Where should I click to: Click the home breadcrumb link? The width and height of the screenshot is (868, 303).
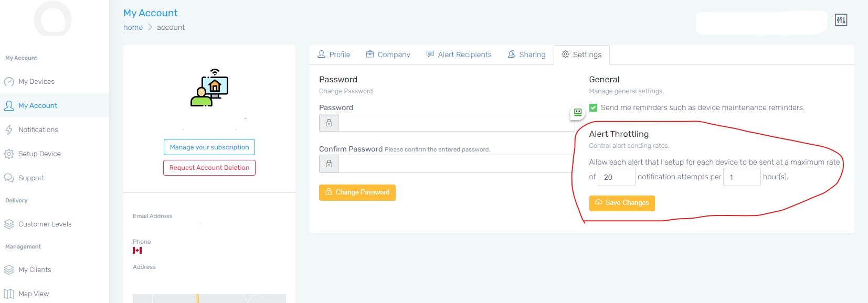133,27
